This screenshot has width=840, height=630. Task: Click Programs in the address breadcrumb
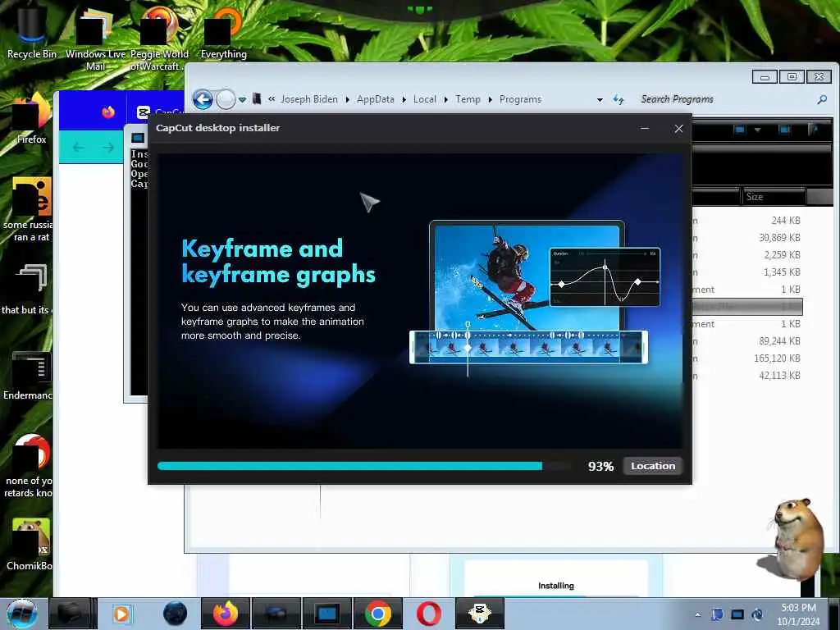pos(520,99)
